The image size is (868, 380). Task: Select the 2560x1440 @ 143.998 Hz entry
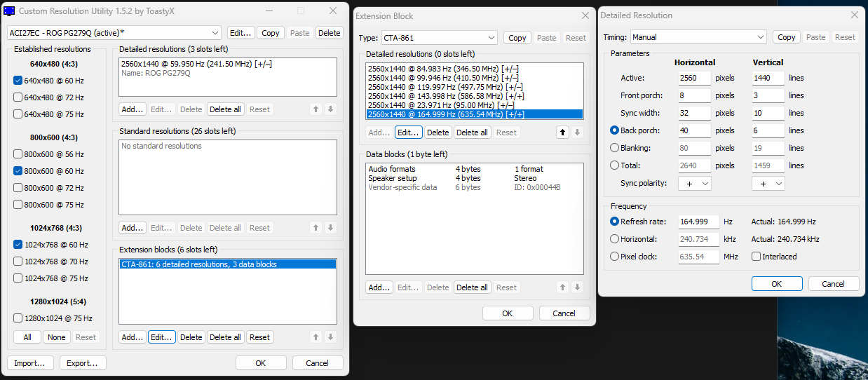[446, 96]
